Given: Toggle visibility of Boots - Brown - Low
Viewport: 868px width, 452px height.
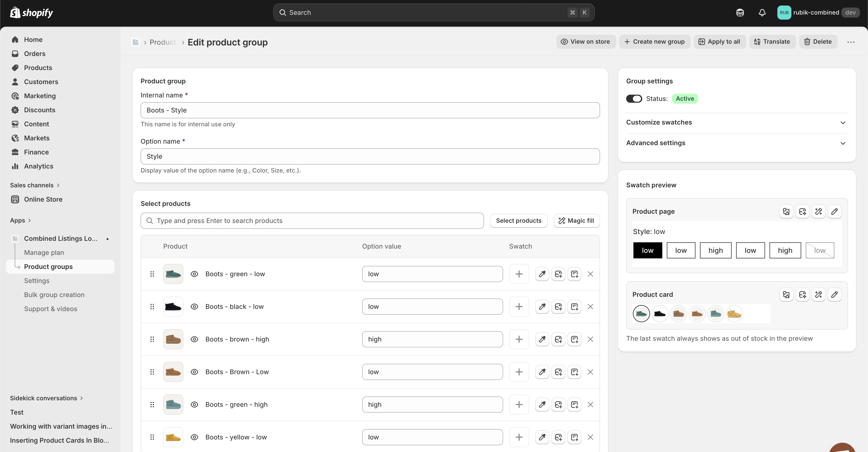Looking at the screenshot, I should 194,371.
